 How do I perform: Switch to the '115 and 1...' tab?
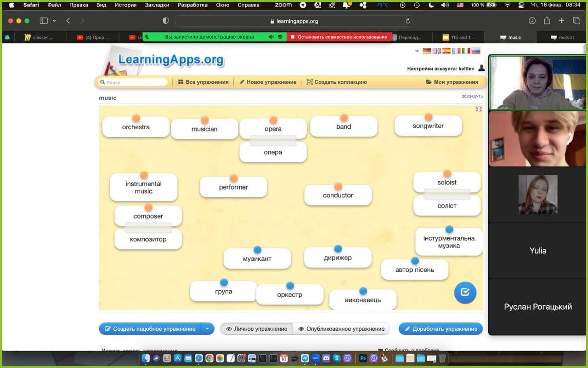click(x=458, y=37)
